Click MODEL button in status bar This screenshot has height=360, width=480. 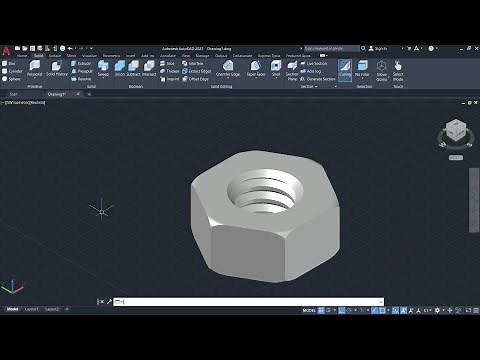(309, 310)
